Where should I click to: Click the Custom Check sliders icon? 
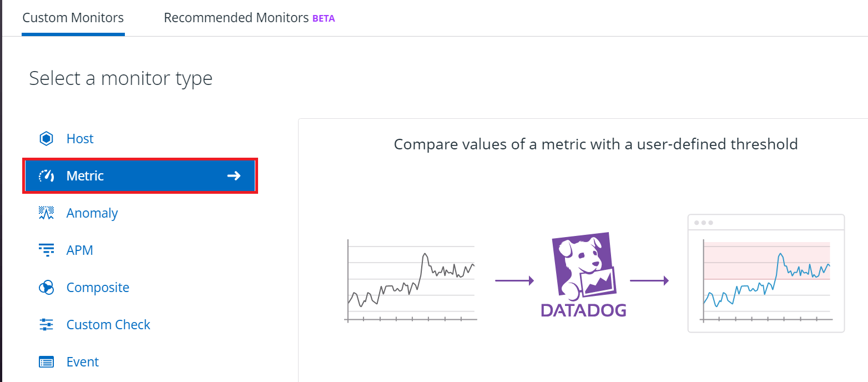46,325
